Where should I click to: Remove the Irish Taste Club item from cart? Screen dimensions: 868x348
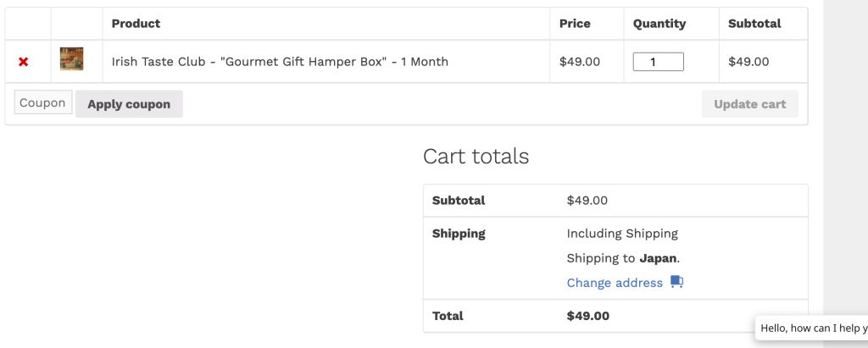coord(24,62)
